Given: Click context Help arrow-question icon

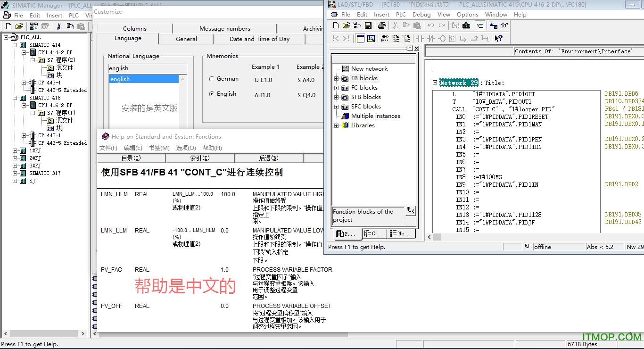Looking at the screenshot, I should pyautogui.click(x=499, y=39).
